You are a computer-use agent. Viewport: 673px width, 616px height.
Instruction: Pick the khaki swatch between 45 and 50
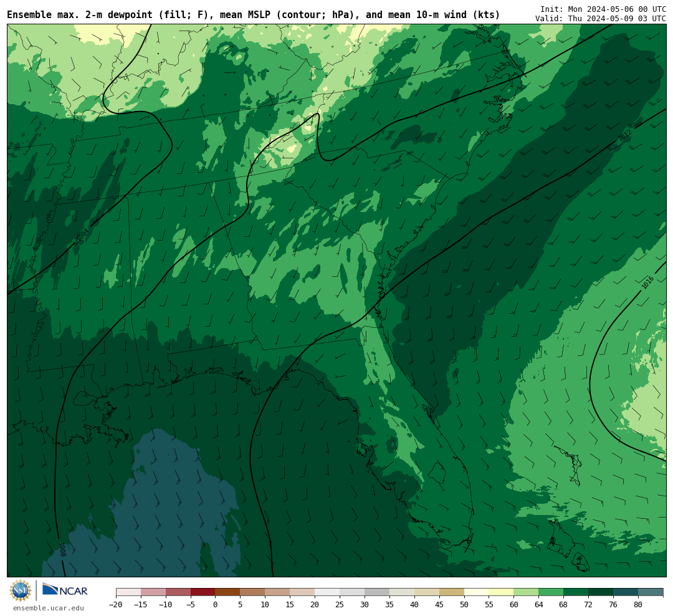pos(452,592)
